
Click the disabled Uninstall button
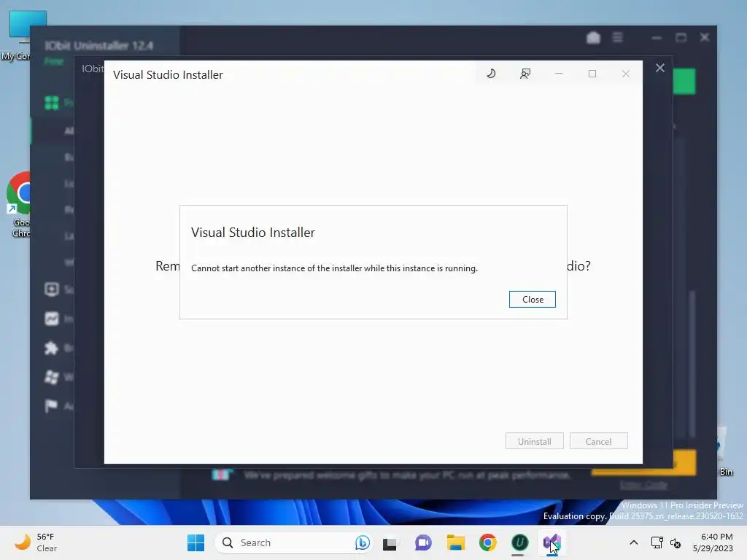[535, 441]
